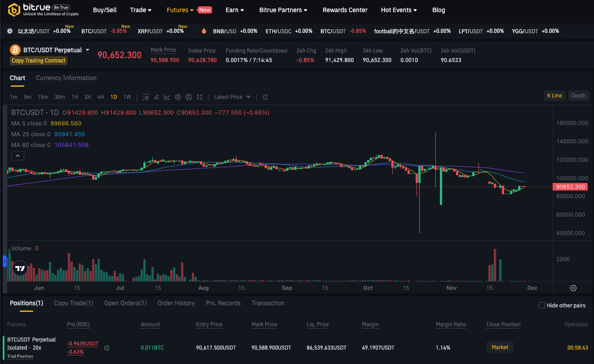Screen dimensions: 594x364
Task: Check the Hide other pairs box
Action: (542, 306)
